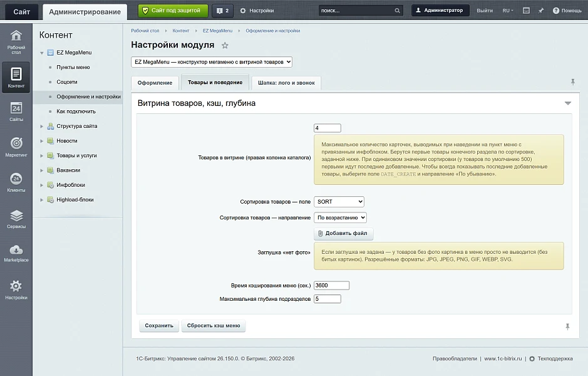Open the RU language dropdown
Viewport: 588px width, 376px height.
[x=508, y=11]
